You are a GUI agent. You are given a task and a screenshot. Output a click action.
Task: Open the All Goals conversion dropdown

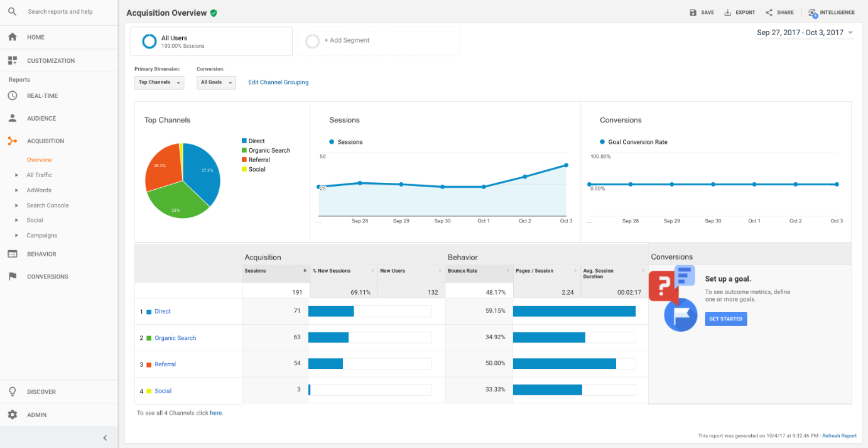click(216, 82)
